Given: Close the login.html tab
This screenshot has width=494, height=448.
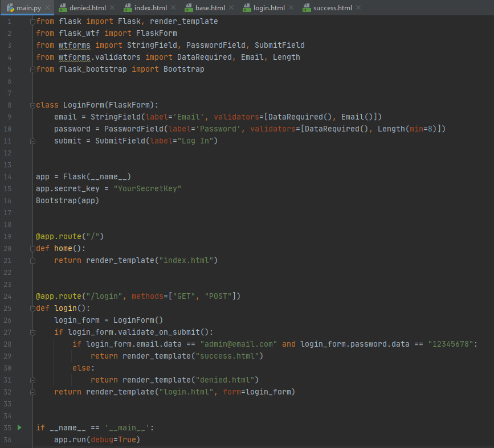Looking at the screenshot, I should pos(291,7).
